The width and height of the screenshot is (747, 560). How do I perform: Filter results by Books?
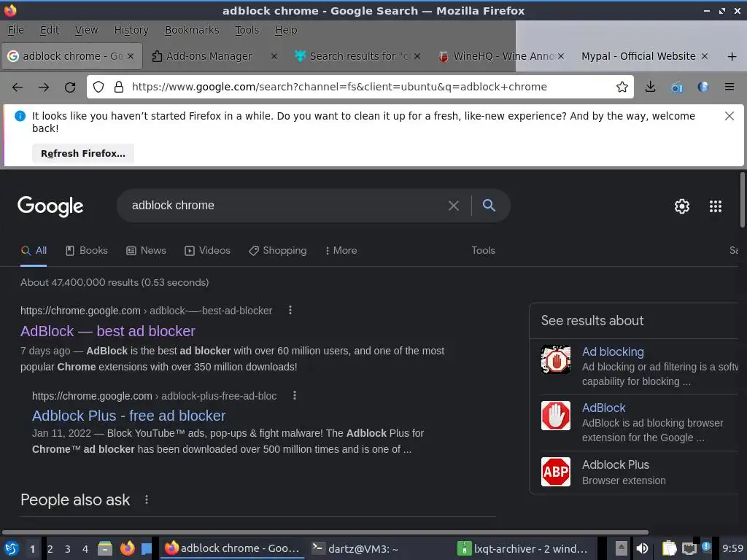point(87,251)
